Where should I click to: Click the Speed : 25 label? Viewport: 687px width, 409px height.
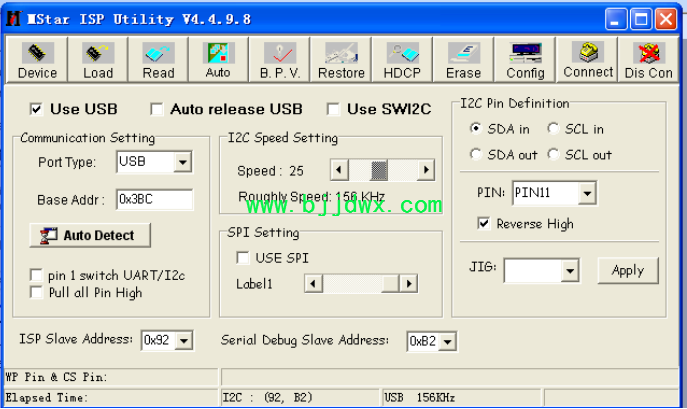point(270,171)
